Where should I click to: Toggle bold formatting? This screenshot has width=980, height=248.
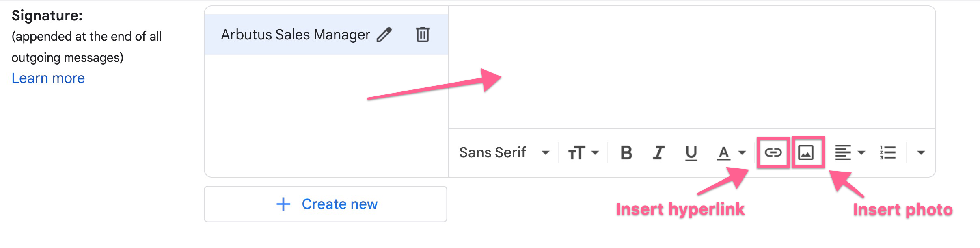pyautogui.click(x=626, y=153)
